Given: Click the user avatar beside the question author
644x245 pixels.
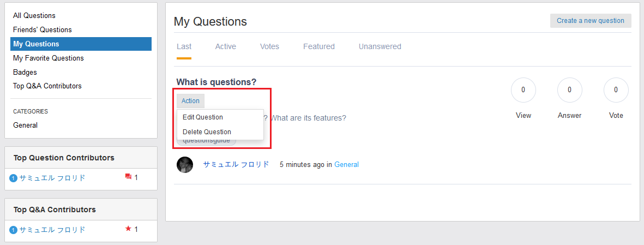Looking at the screenshot, I should point(185,165).
